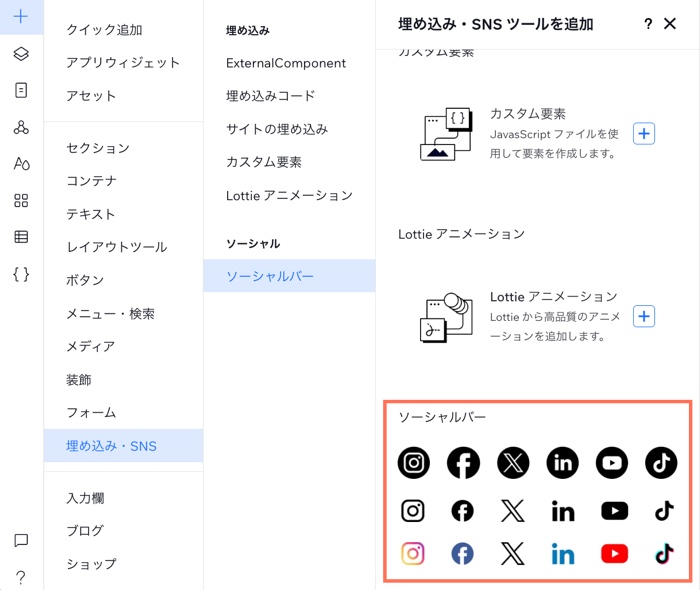
Task: Click the カスタム要素 illustration thumbnail
Action: [x=446, y=134]
